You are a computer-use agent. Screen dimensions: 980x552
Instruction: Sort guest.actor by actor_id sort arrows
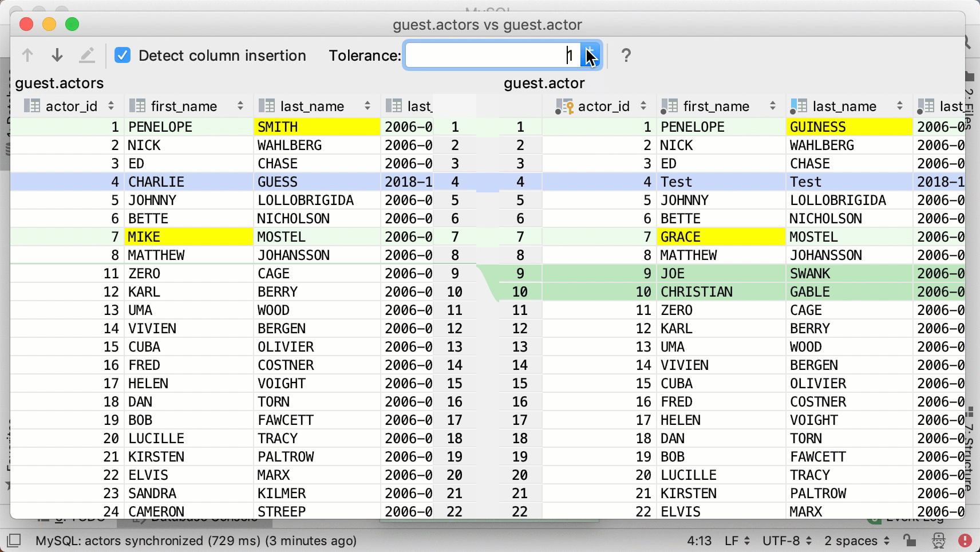point(643,106)
